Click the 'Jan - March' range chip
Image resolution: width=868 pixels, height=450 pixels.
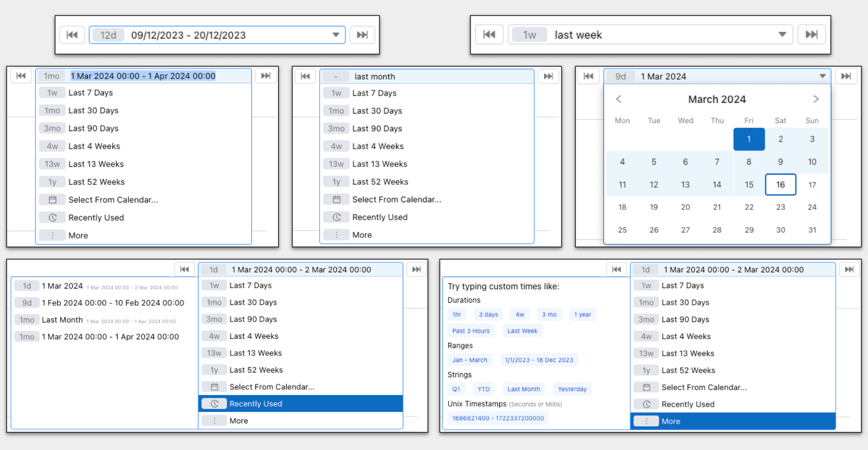coord(470,360)
